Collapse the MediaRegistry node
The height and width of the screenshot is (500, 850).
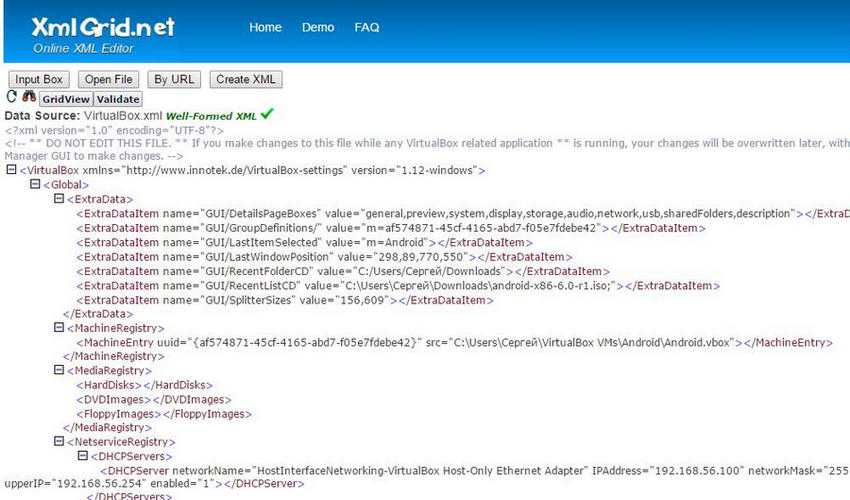pyautogui.click(x=59, y=370)
